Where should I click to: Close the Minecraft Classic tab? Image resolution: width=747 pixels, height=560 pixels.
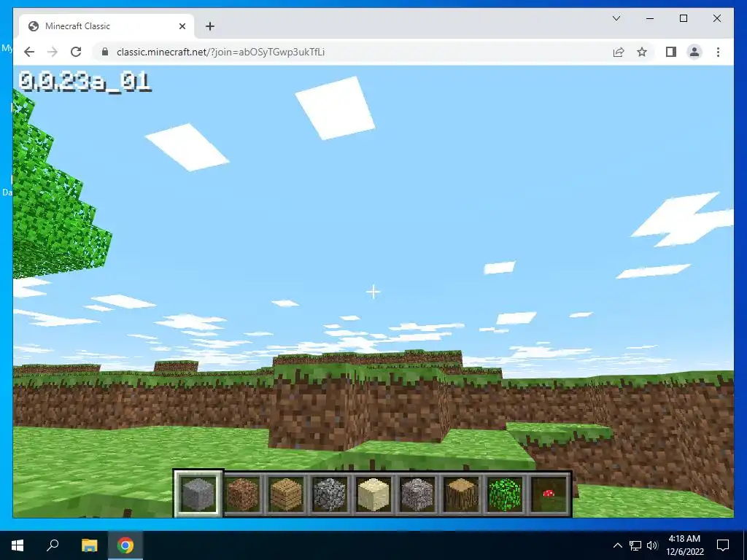[182, 26]
